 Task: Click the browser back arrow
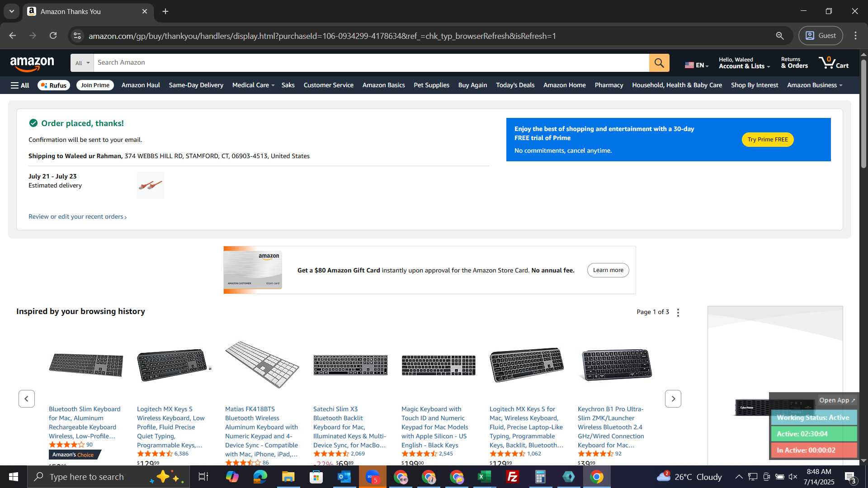[x=12, y=36]
